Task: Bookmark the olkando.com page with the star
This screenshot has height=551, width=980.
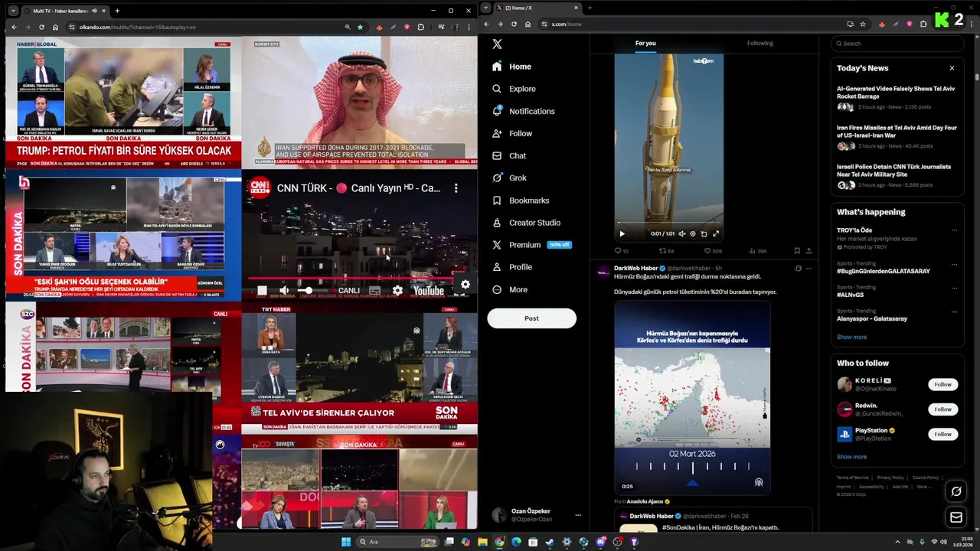Action: pyautogui.click(x=361, y=27)
